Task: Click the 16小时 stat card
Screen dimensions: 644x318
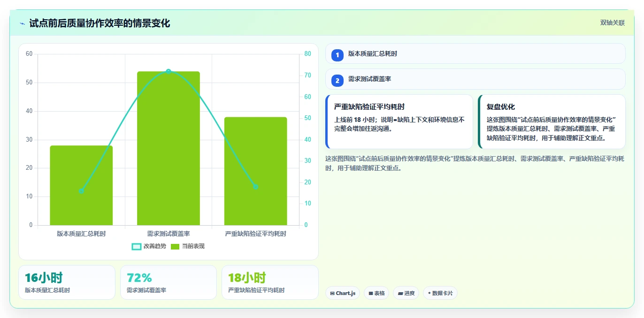Action: coord(67,282)
